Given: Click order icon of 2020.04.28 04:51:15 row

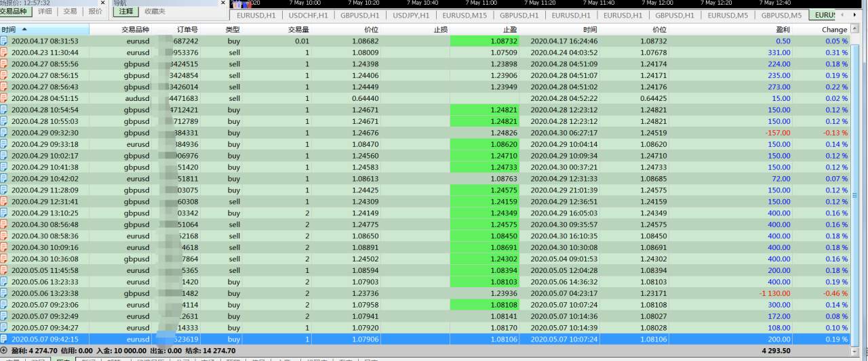Looking at the screenshot, I should pyautogui.click(x=4, y=98).
